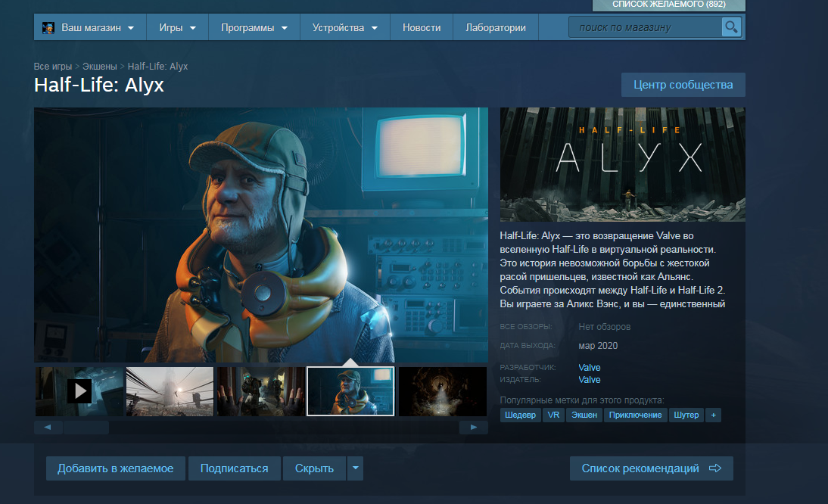828x504 pixels.
Task: Expand the Программы menu
Action: pyautogui.click(x=254, y=27)
